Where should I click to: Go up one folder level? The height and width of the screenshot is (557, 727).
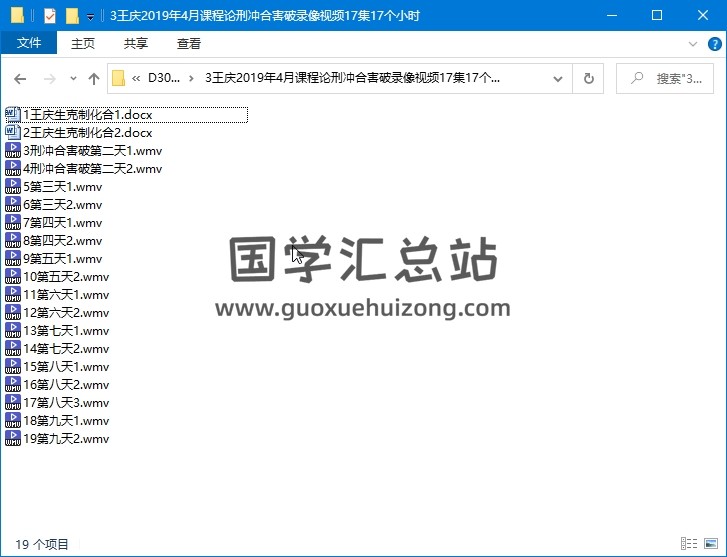[x=94, y=79]
